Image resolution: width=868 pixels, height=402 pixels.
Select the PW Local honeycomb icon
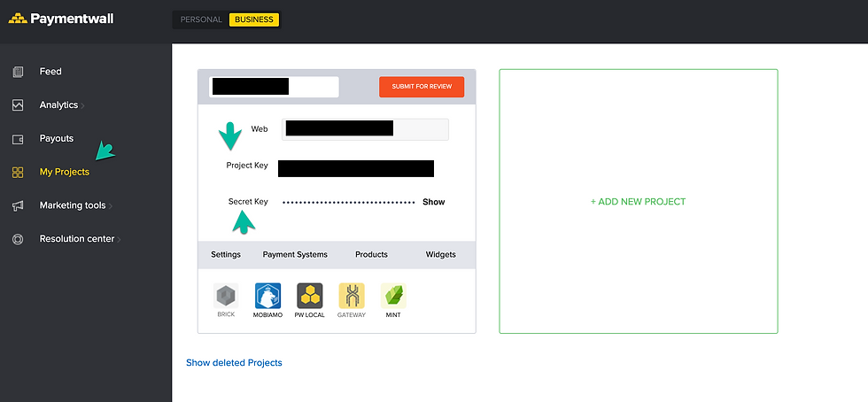[x=309, y=296]
